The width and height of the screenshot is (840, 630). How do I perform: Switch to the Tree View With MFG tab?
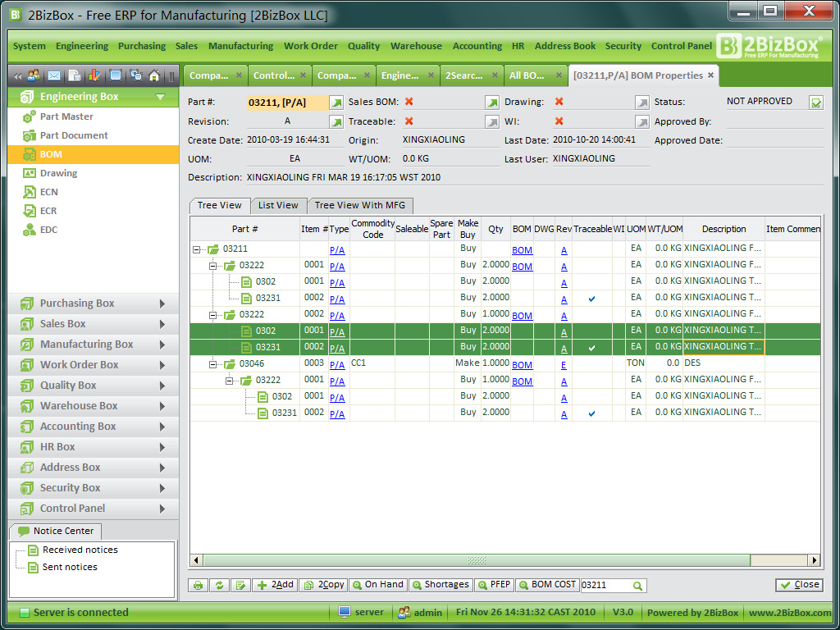(x=360, y=205)
